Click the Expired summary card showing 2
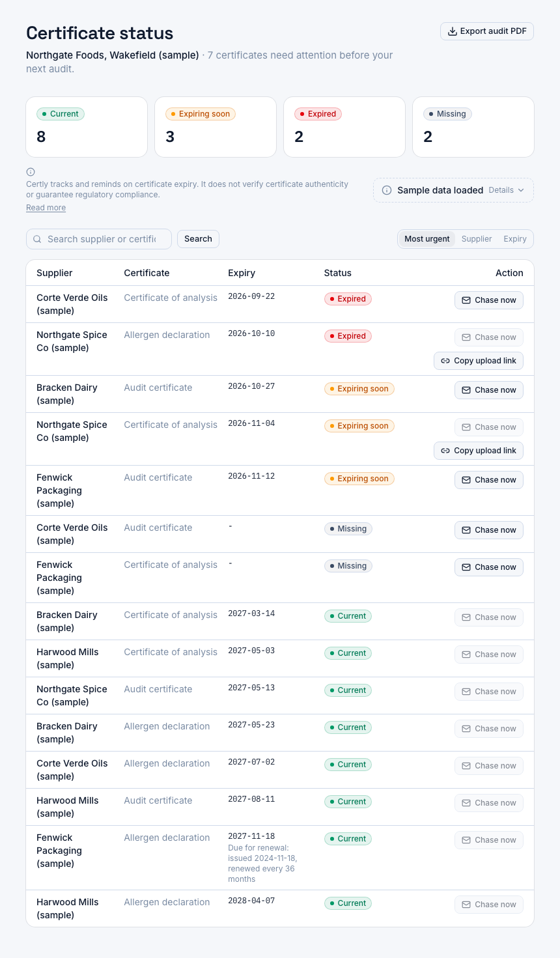 (344, 127)
